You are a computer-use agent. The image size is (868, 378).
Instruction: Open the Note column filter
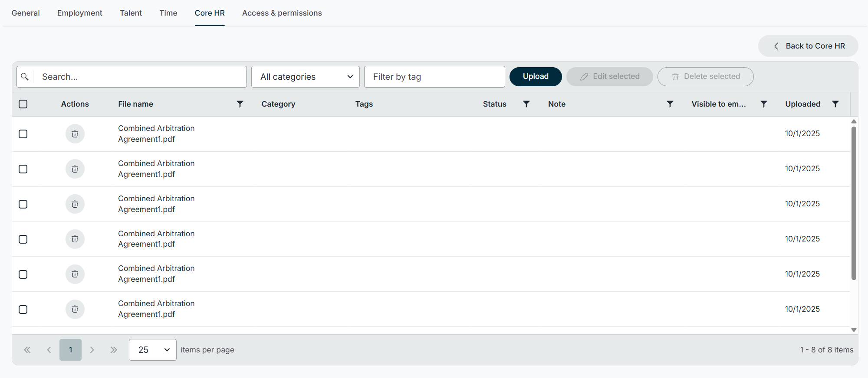point(670,104)
